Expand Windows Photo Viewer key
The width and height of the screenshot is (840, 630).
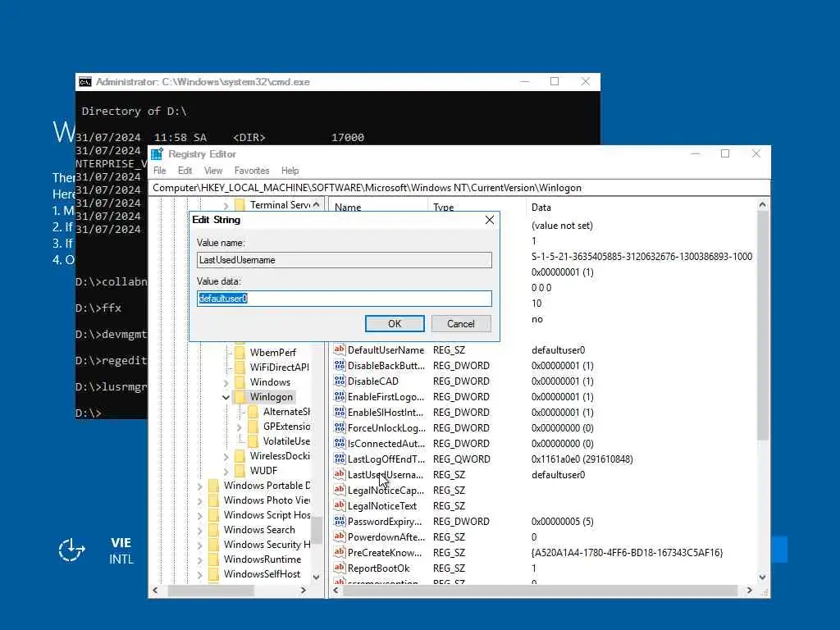199,501
